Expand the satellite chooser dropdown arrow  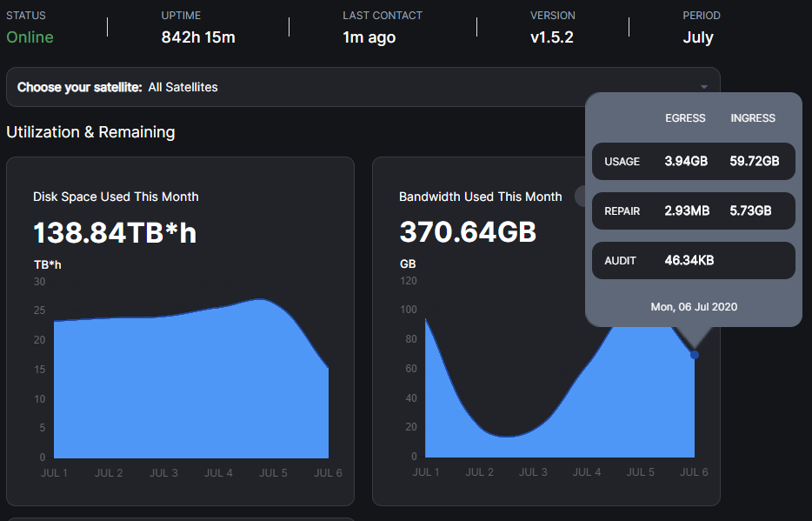[704, 87]
